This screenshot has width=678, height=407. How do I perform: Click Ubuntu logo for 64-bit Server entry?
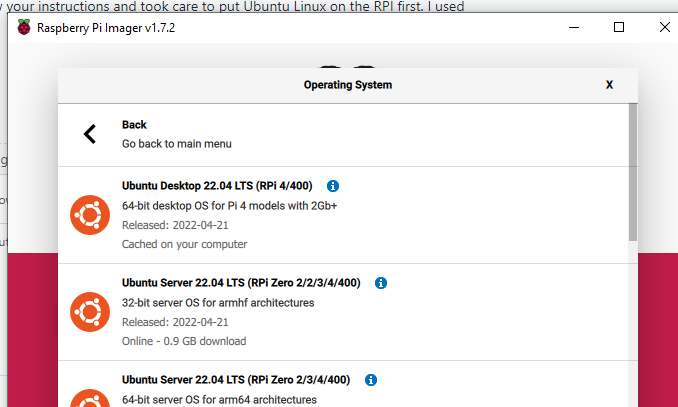click(90, 398)
